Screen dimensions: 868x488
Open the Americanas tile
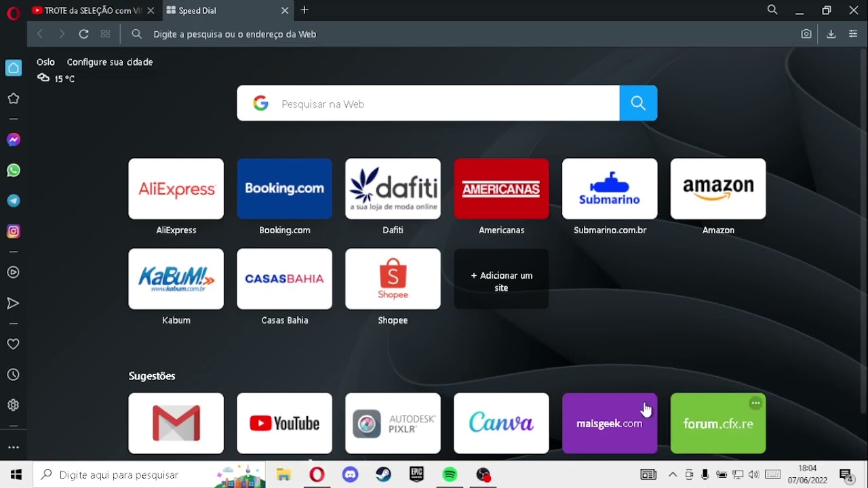coord(501,188)
